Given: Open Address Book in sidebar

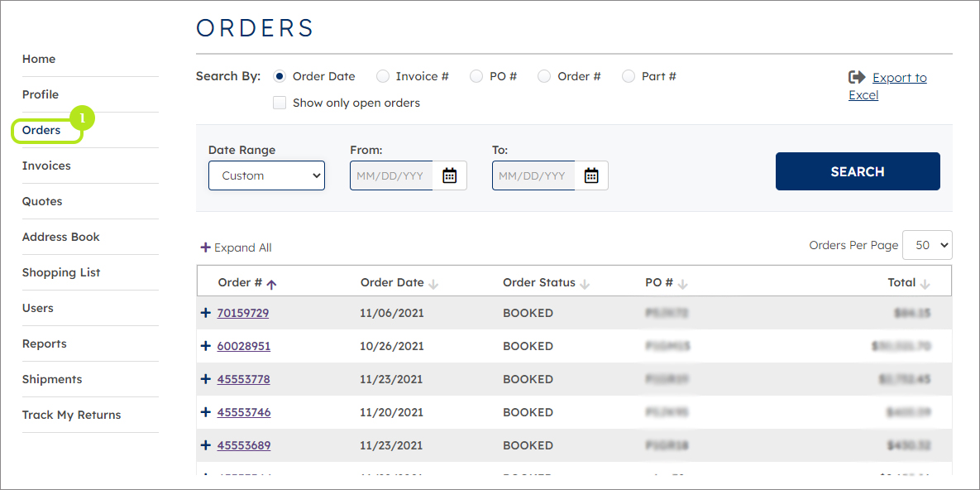Looking at the screenshot, I should (x=60, y=238).
